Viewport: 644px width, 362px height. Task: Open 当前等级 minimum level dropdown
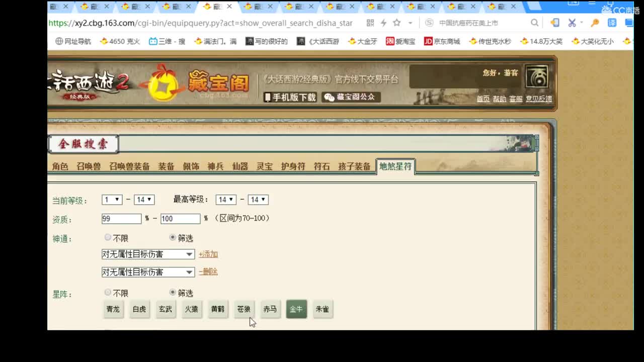[112, 200]
